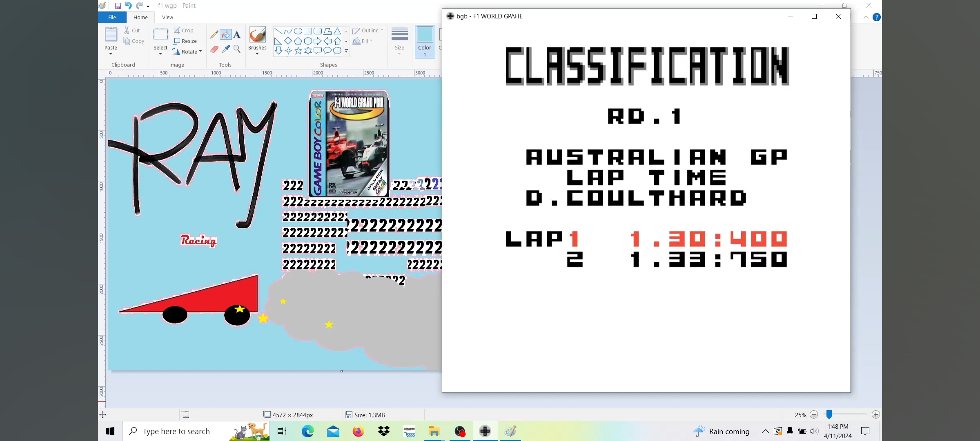
Task: Pick the Color picker eyedropper tool
Action: [225, 49]
